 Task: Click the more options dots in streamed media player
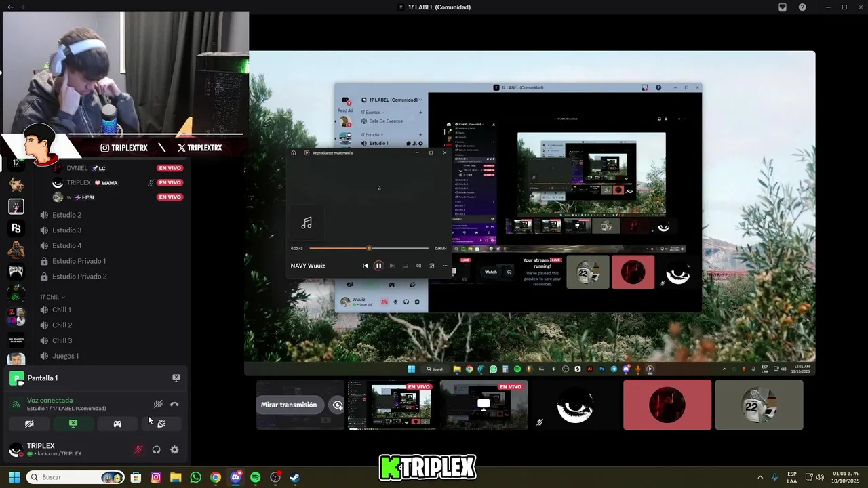pyautogui.click(x=445, y=266)
